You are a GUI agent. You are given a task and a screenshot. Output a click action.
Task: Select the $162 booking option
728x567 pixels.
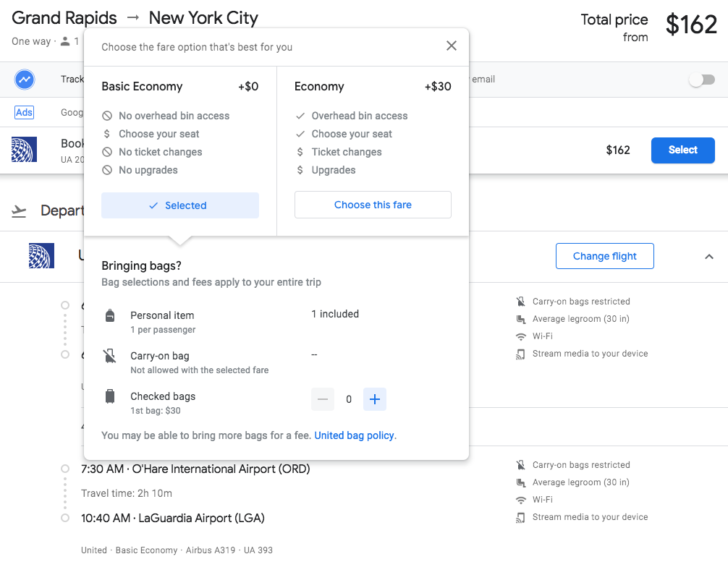point(683,150)
